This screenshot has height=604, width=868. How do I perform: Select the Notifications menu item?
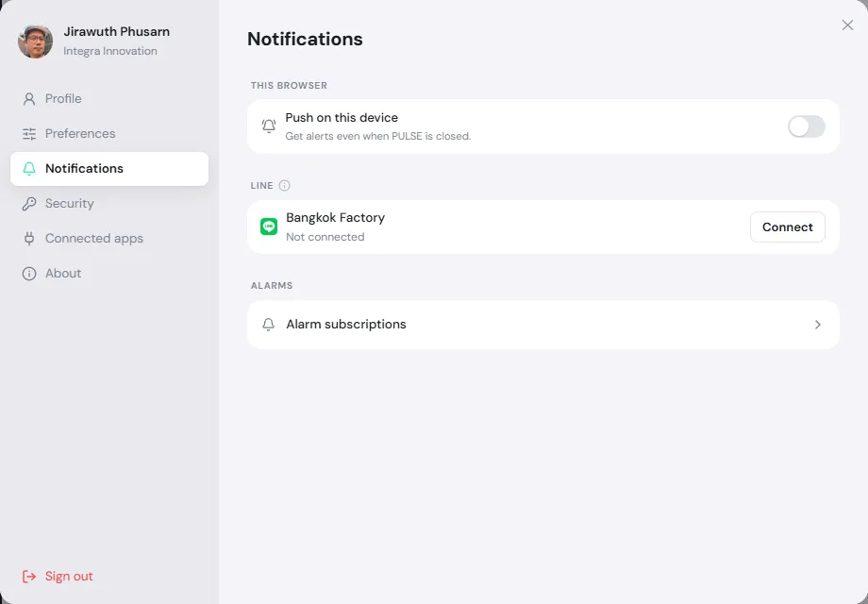coord(109,169)
